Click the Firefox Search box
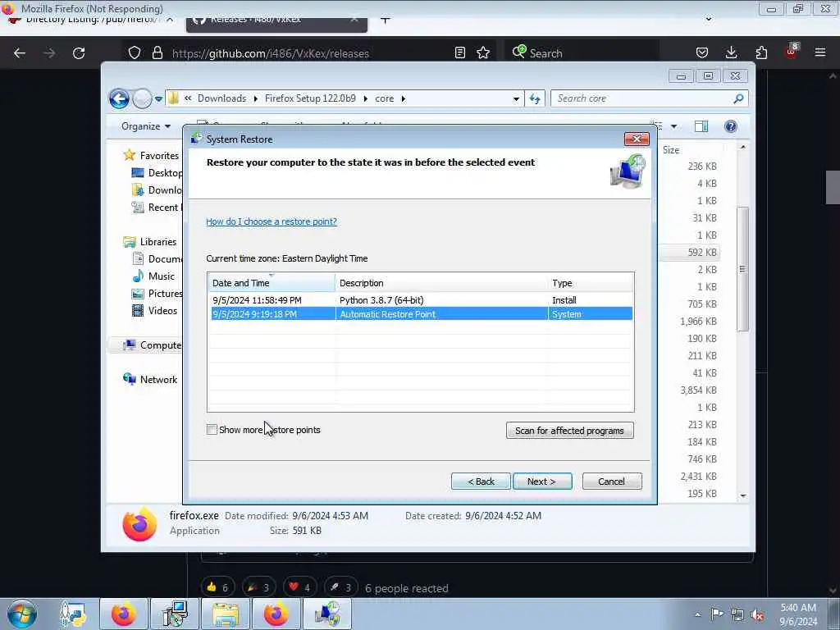The image size is (840, 630). [583, 53]
